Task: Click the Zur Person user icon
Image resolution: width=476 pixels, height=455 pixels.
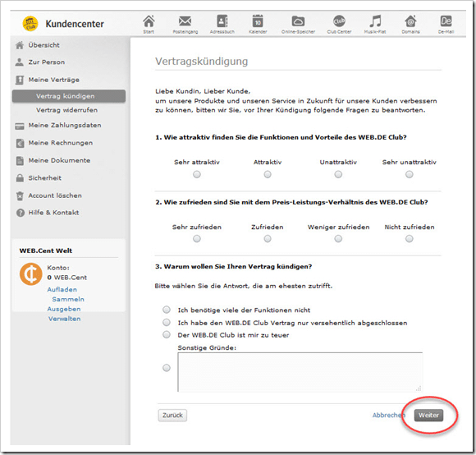Action: 20,62
